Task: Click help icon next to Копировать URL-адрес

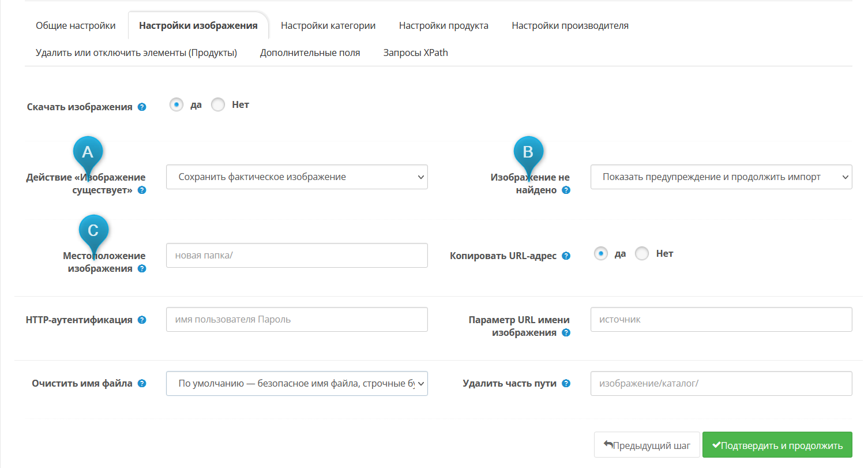Action: tap(566, 256)
